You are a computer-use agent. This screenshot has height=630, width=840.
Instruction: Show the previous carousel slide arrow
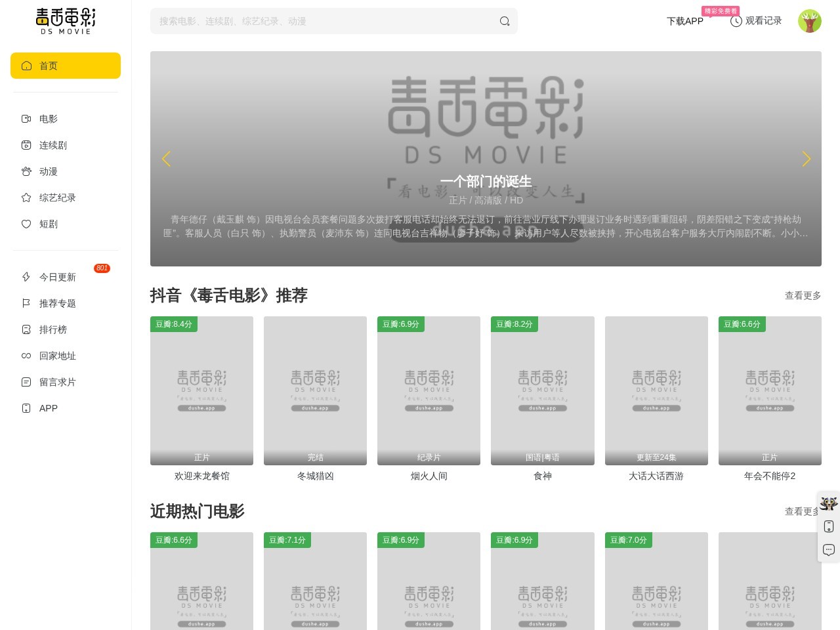point(166,159)
